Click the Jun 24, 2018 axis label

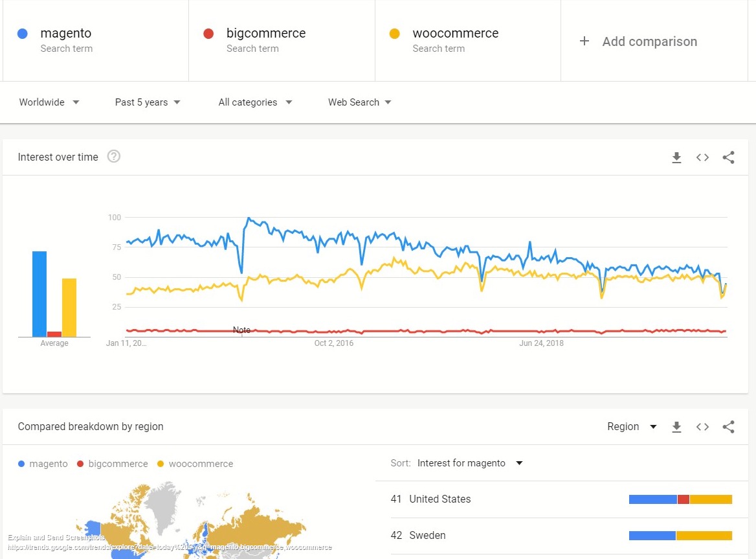tap(541, 343)
